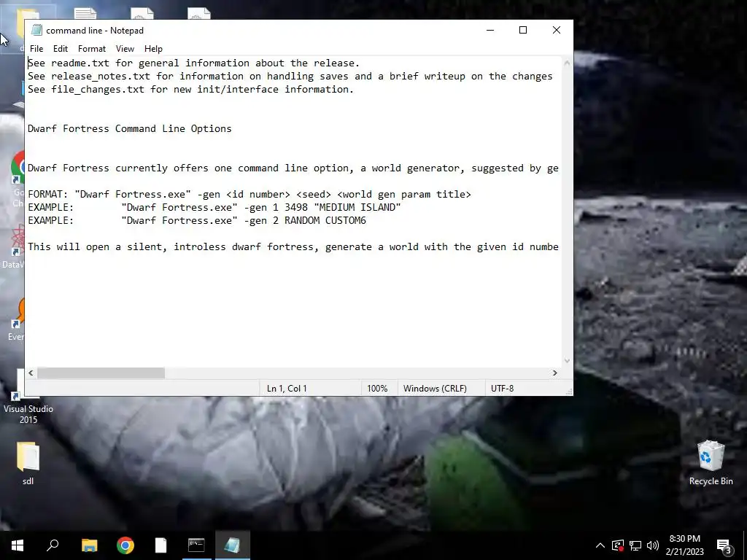This screenshot has width=747, height=560.
Task: Click the line 'Dwarf Fortress currently offers'
Action: tap(293, 168)
